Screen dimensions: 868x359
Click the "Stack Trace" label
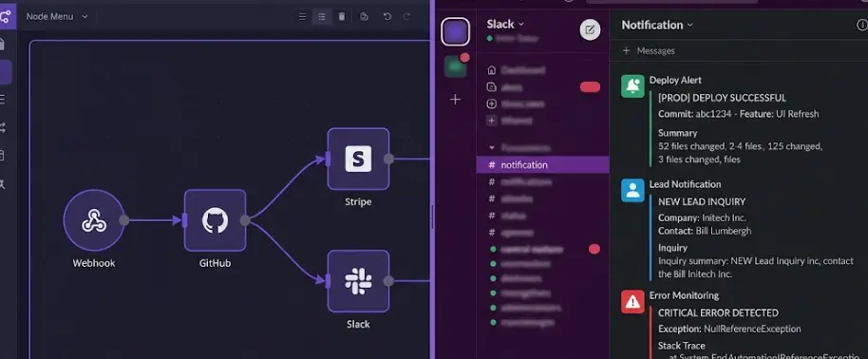682,345
